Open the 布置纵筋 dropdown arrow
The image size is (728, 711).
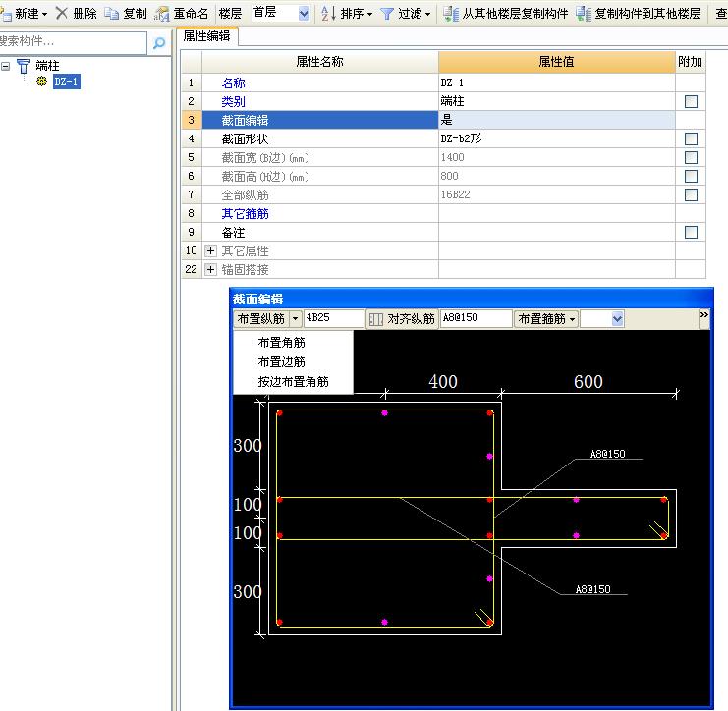[296, 319]
